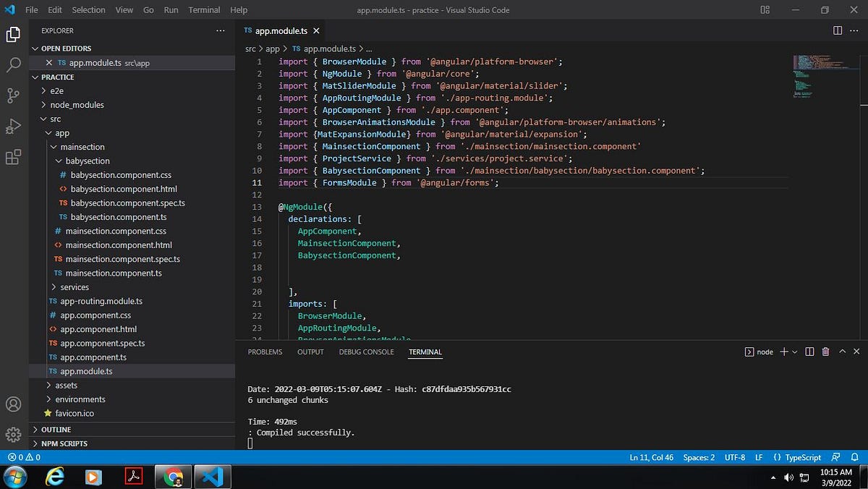Kill the terminal with trash icon

click(825, 352)
